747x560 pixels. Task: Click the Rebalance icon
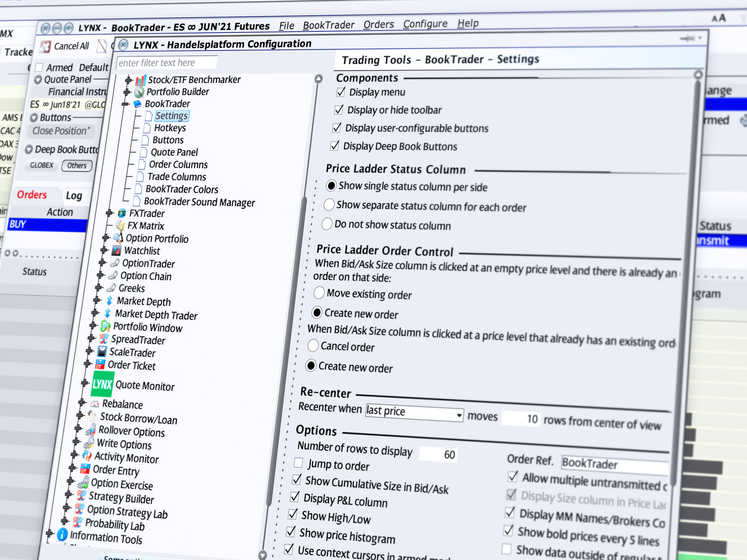click(x=95, y=404)
